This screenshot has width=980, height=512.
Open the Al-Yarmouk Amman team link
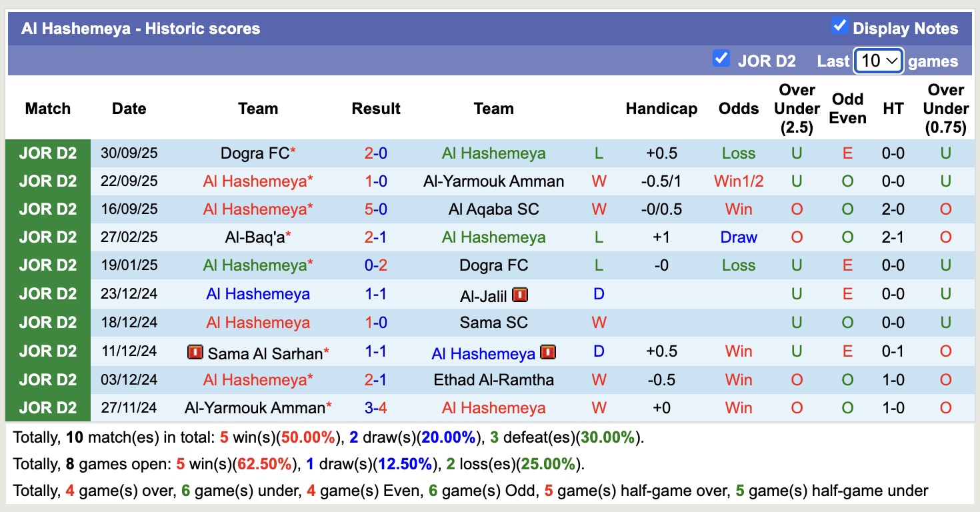tap(494, 181)
